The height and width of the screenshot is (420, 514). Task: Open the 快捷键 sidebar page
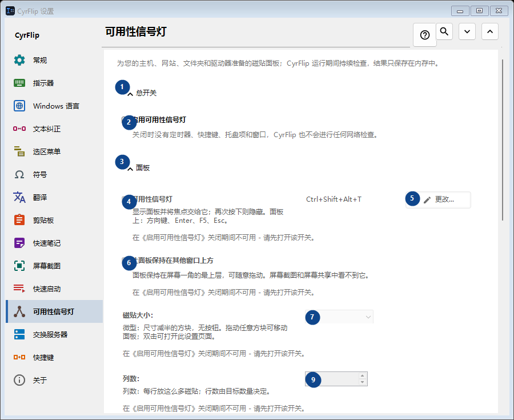(54, 357)
